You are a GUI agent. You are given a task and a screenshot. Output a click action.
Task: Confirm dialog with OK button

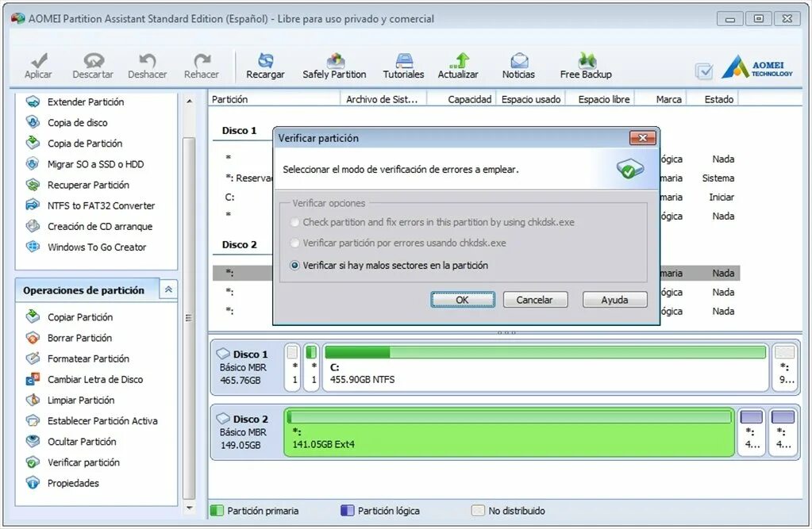click(463, 300)
